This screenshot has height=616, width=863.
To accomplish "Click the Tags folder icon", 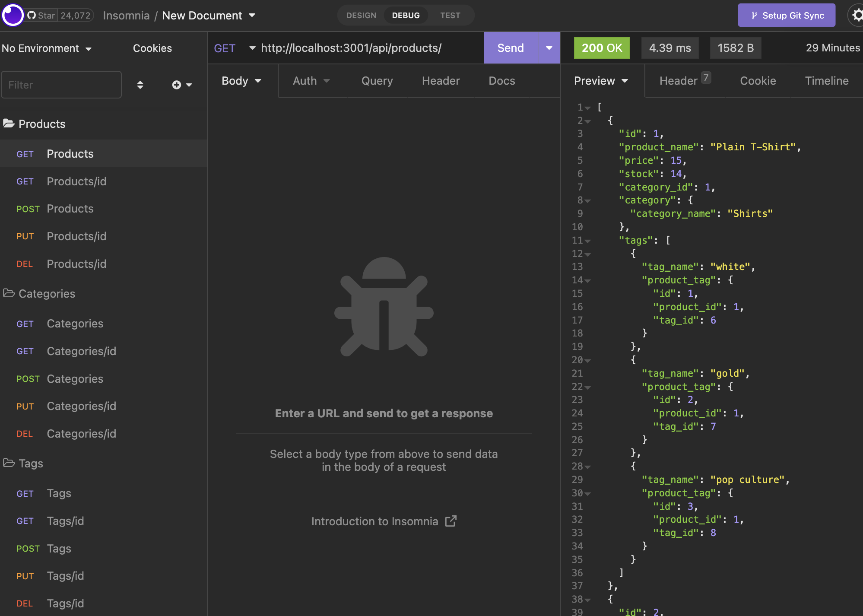I will tap(8, 463).
